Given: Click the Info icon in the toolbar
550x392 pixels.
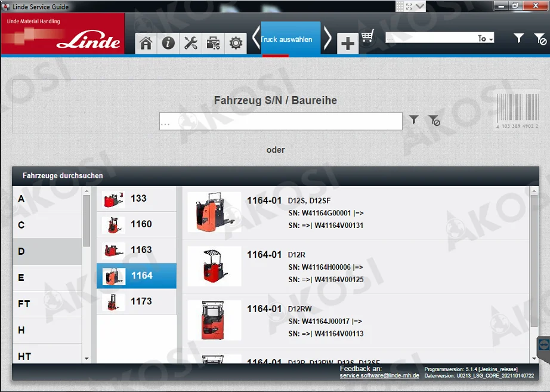Looking at the screenshot, I should (168, 43).
